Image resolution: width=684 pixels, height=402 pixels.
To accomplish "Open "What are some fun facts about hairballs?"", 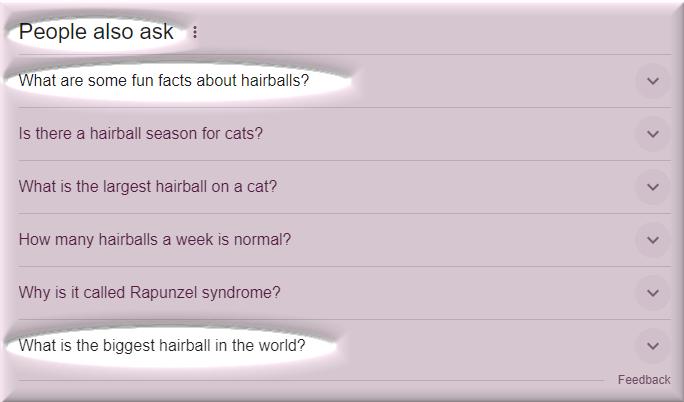I will click(x=164, y=81).
